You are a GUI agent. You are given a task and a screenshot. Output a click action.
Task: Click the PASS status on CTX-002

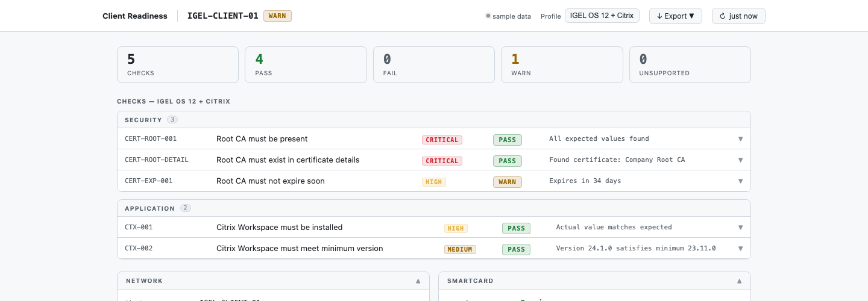pos(517,249)
